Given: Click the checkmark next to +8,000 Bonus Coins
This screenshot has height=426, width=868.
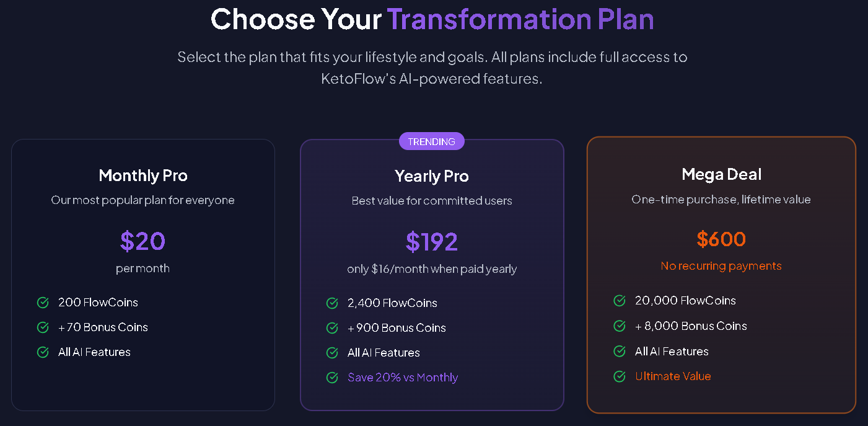Looking at the screenshot, I should tap(620, 326).
